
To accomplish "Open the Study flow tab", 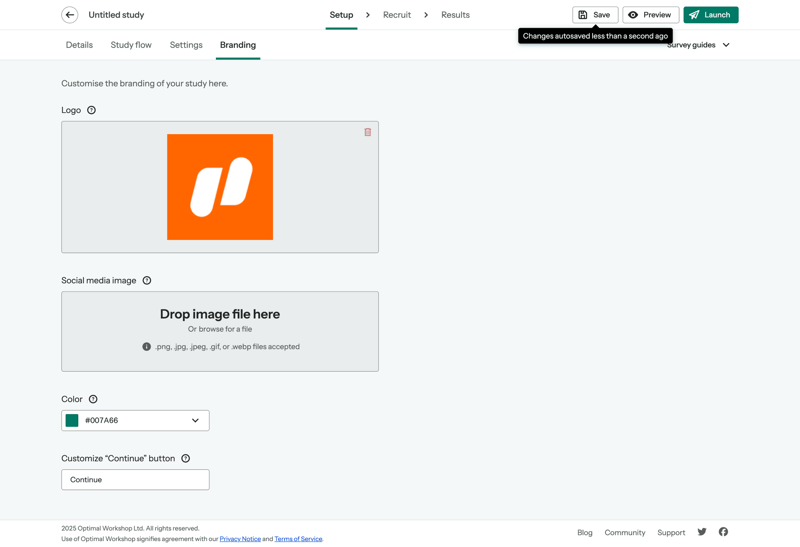I will click(x=131, y=45).
